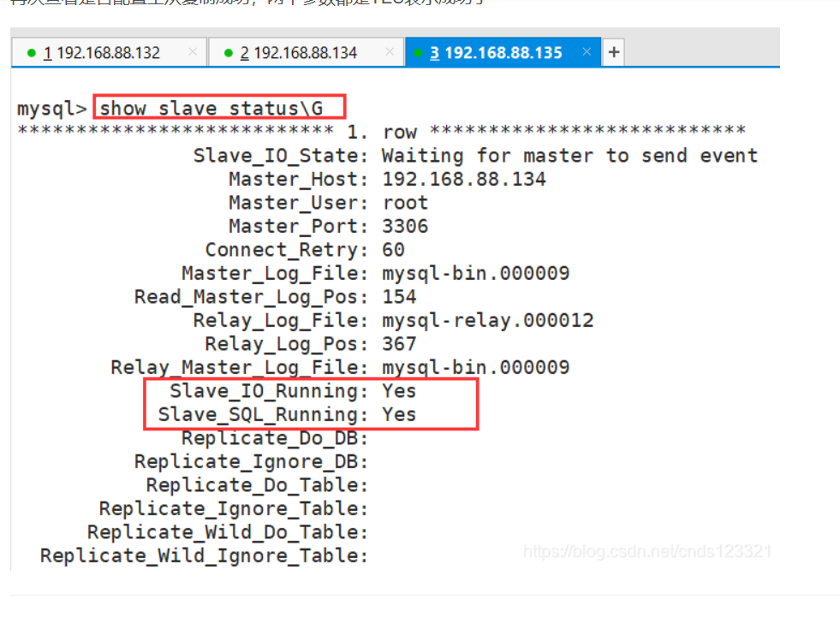Select the active 192.168.88.135 tab
This screenshot has width=840, height=617.
click(496, 53)
